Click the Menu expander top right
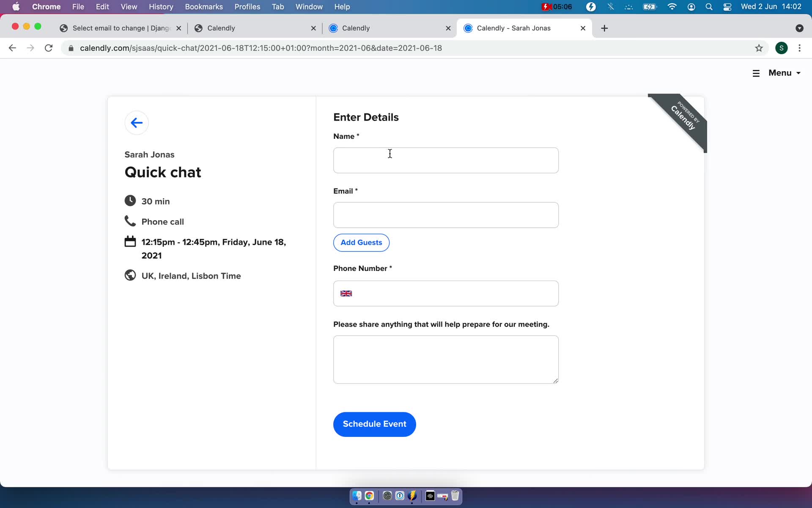 click(777, 72)
